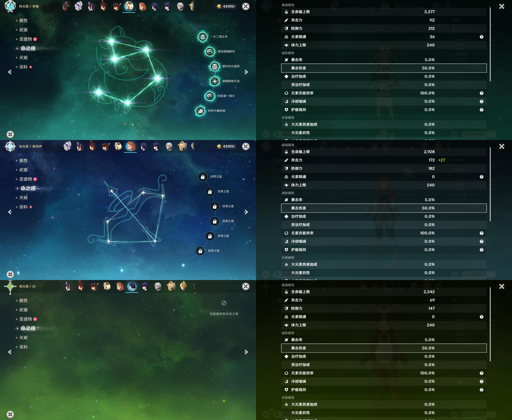Select the topmost locked 异界之星 node
512x420 pixels.
click(203, 177)
